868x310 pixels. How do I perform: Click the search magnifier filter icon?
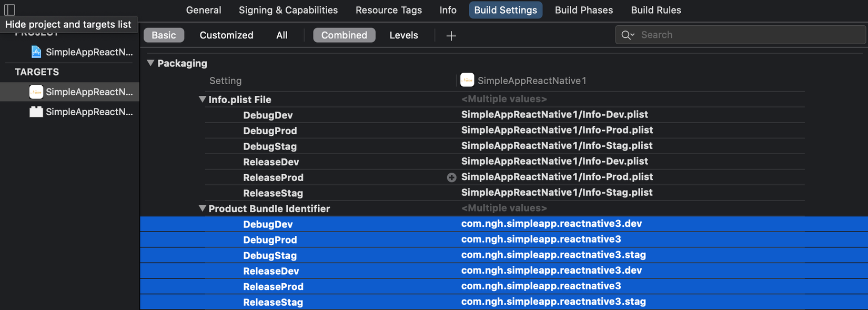pos(628,35)
